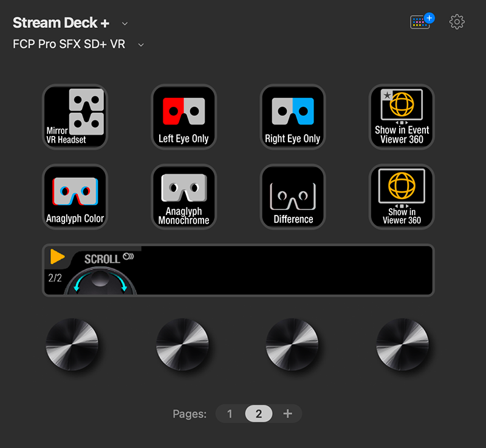This screenshot has height=448, width=486.
Task: Click the Left Eye Only key
Action: click(183, 117)
